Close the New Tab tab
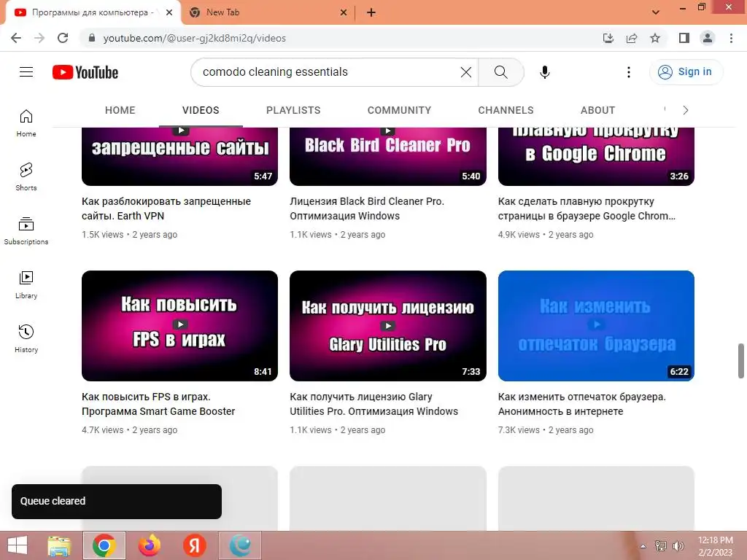The height and width of the screenshot is (560, 747). click(x=344, y=13)
